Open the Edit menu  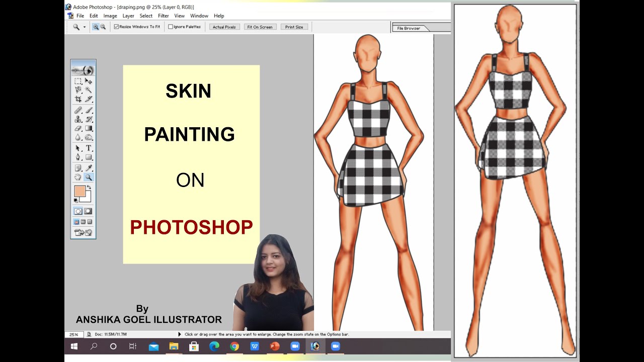click(94, 16)
